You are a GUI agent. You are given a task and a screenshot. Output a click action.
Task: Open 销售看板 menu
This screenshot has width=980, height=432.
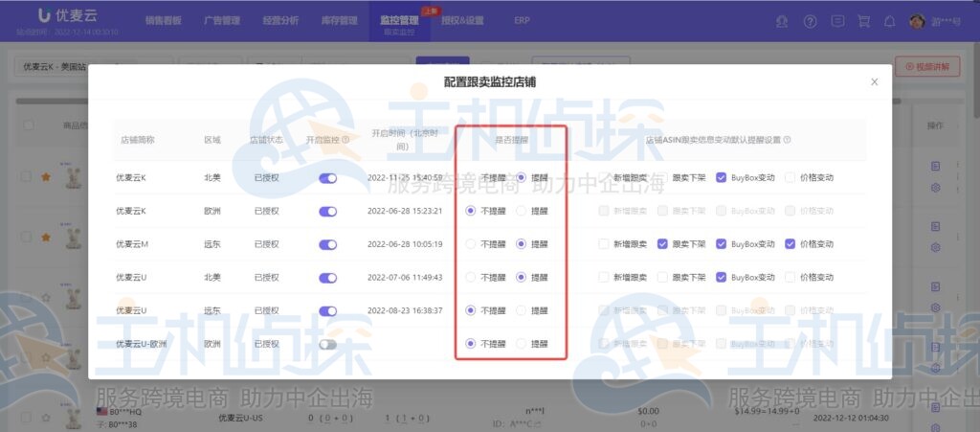click(x=163, y=21)
